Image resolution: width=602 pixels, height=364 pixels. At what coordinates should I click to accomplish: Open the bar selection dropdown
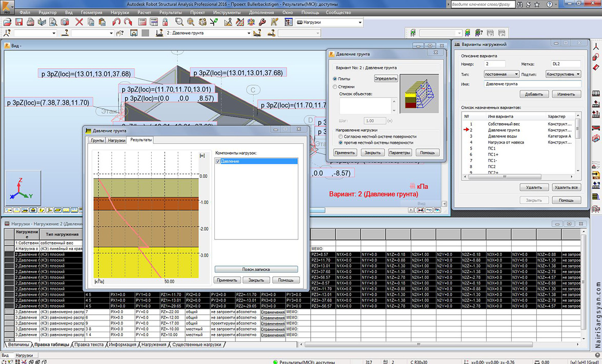click(111, 33)
